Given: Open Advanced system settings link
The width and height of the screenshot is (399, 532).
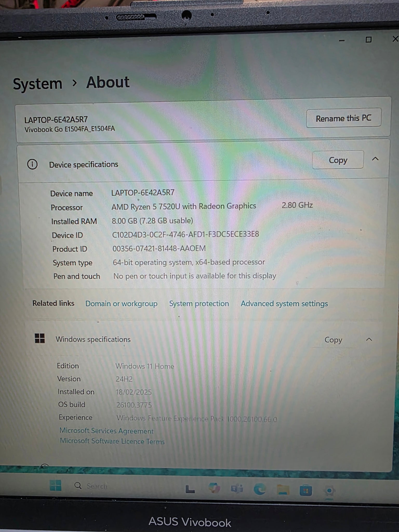Looking at the screenshot, I should [x=284, y=304].
